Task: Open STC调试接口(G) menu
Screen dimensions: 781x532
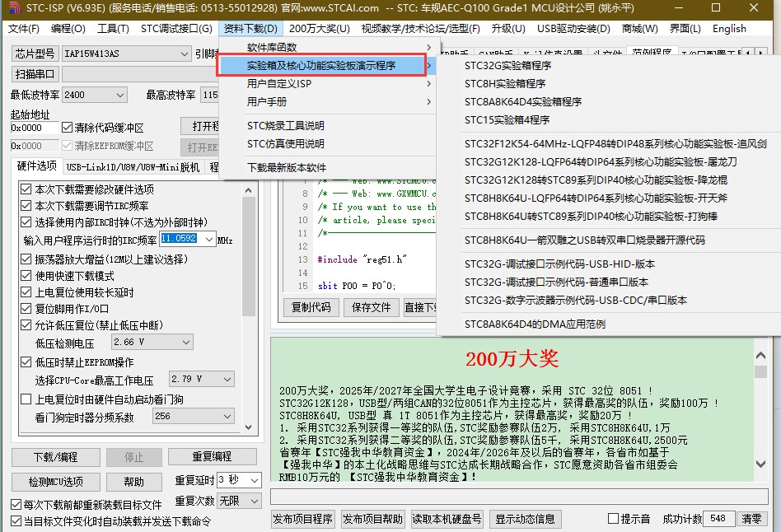Action: click(176, 28)
